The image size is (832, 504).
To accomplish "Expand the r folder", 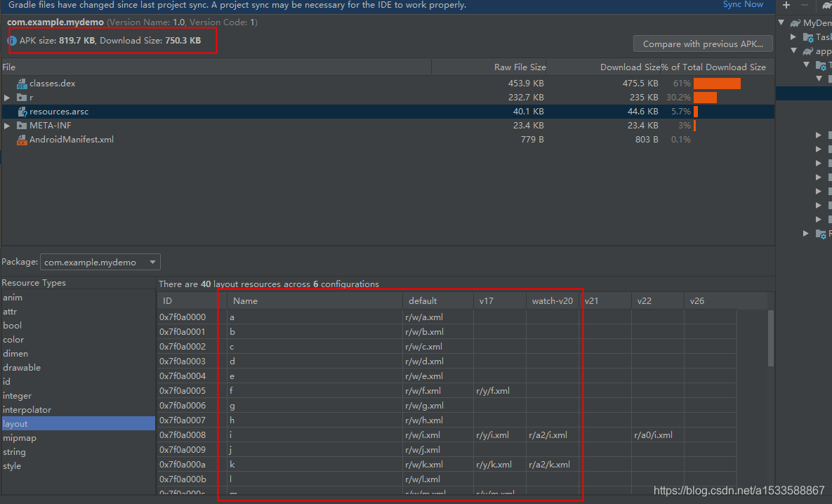I will click(7, 98).
